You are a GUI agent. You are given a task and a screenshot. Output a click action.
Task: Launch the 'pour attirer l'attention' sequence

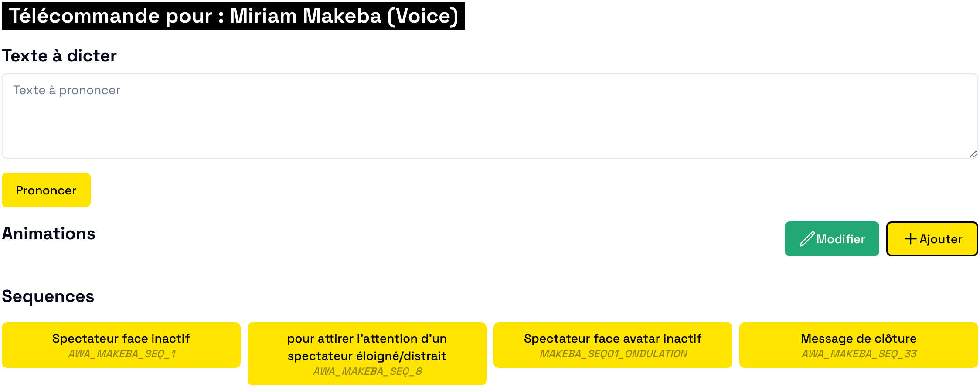(x=367, y=347)
